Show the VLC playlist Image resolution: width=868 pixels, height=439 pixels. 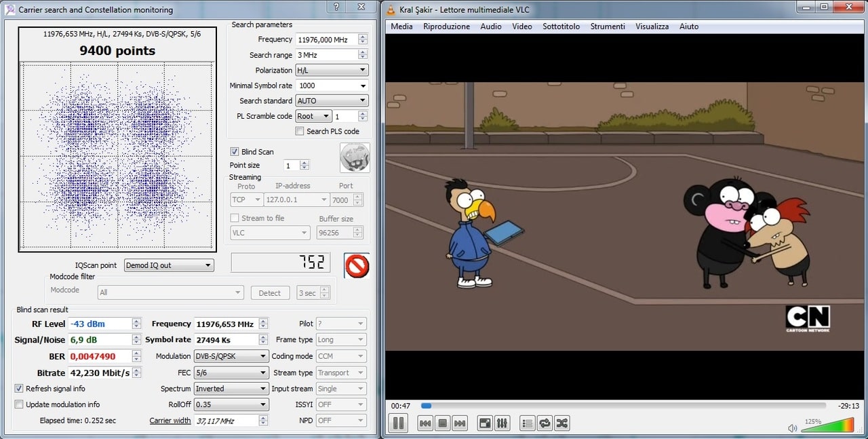tap(528, 423)
